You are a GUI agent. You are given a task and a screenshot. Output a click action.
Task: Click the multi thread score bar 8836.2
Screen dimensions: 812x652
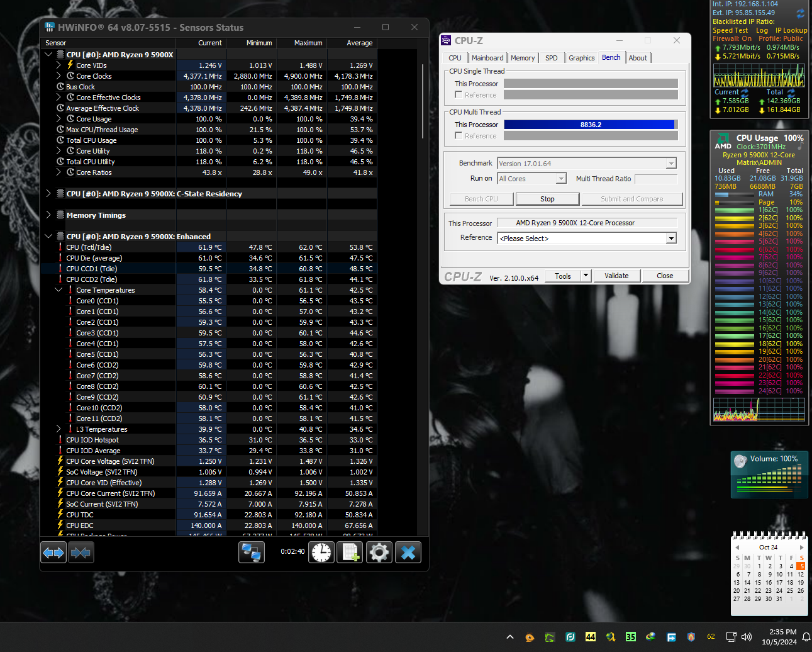point(591,125)
